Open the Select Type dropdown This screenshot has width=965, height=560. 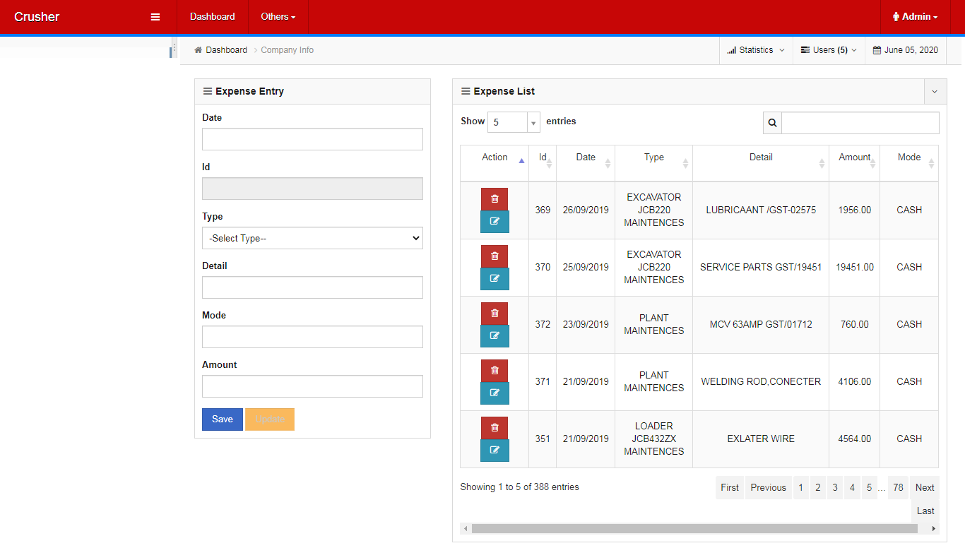(x=312, y=238)
